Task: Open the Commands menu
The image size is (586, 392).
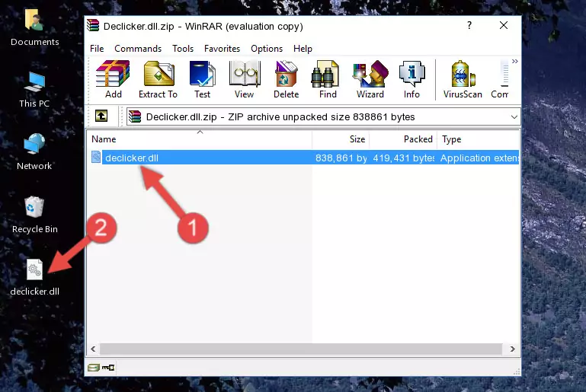Action: point(138,49)
